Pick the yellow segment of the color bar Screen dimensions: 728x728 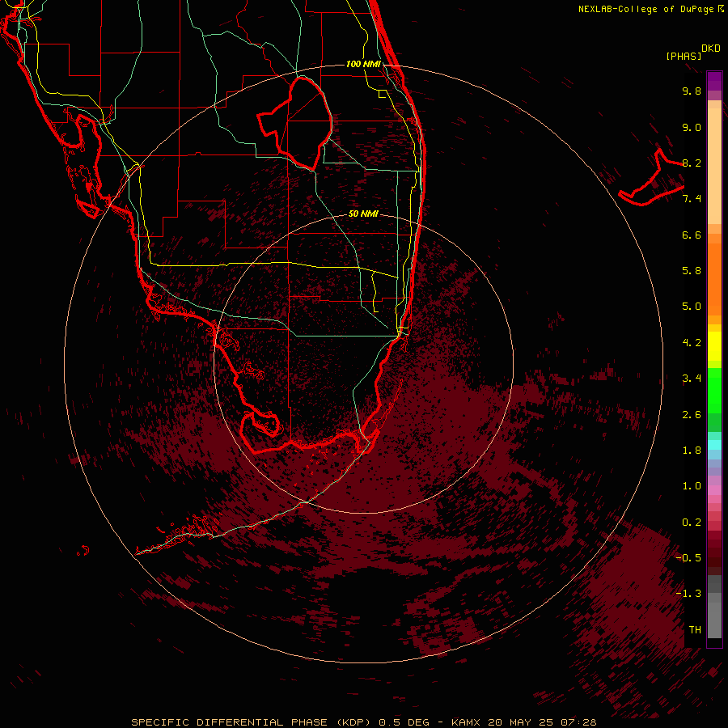[x=714, y=346]
